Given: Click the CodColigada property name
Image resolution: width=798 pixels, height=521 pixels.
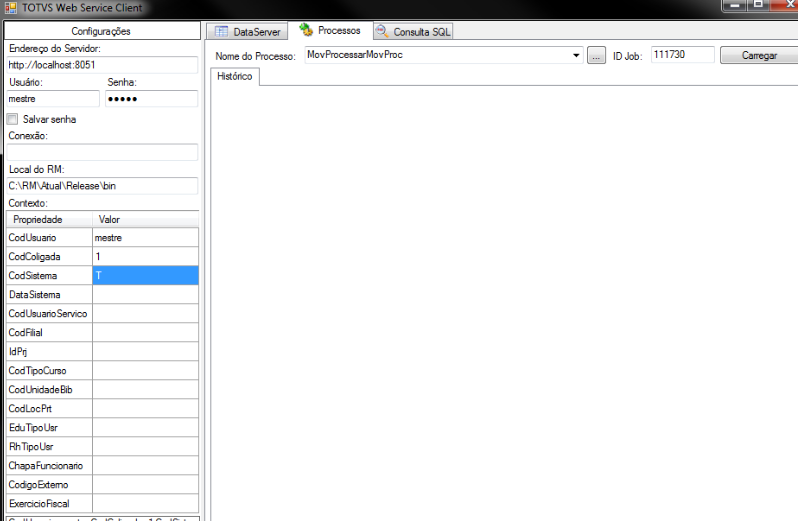Looking at the screenshot, I should tap(34, 256).
